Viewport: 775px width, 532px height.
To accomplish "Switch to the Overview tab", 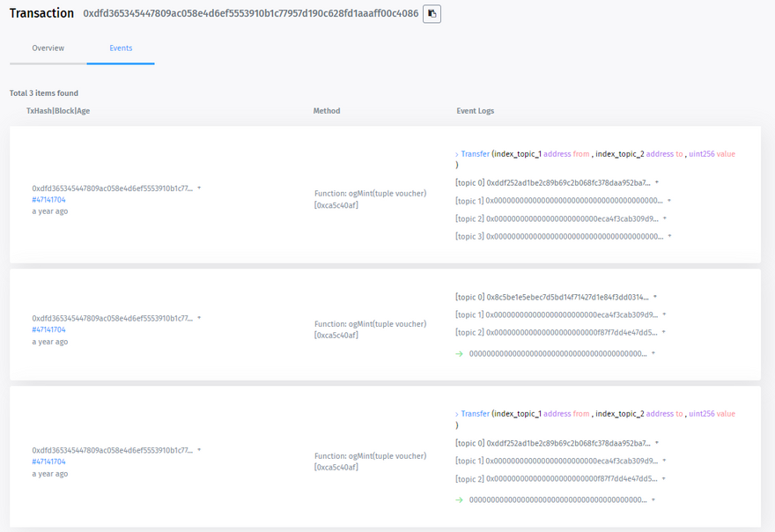I will (48, 48).
